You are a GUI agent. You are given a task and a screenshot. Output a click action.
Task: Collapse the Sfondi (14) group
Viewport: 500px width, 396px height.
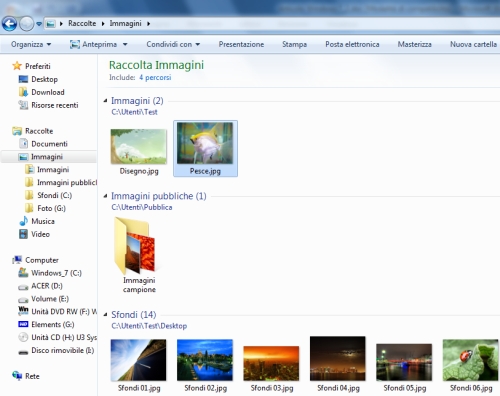click(105, 314)
